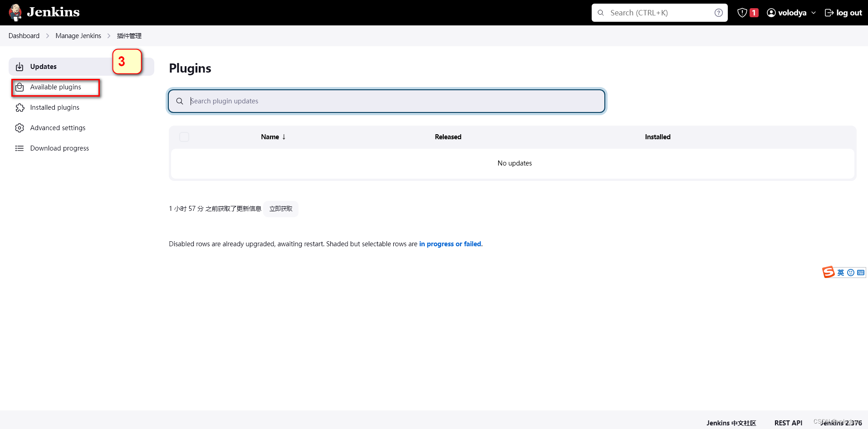This screenshot has height=429, width=868.
Task: Focus the Search (CTRL+K) field
Action: point(660,13)
